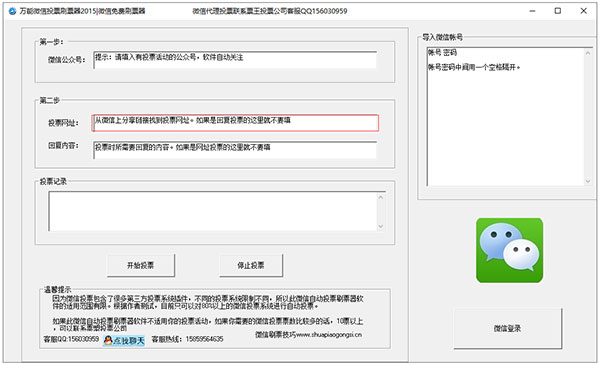Click the 第二步 group label
This screenshot has width=600, height=365.
[x=50, y=101]
